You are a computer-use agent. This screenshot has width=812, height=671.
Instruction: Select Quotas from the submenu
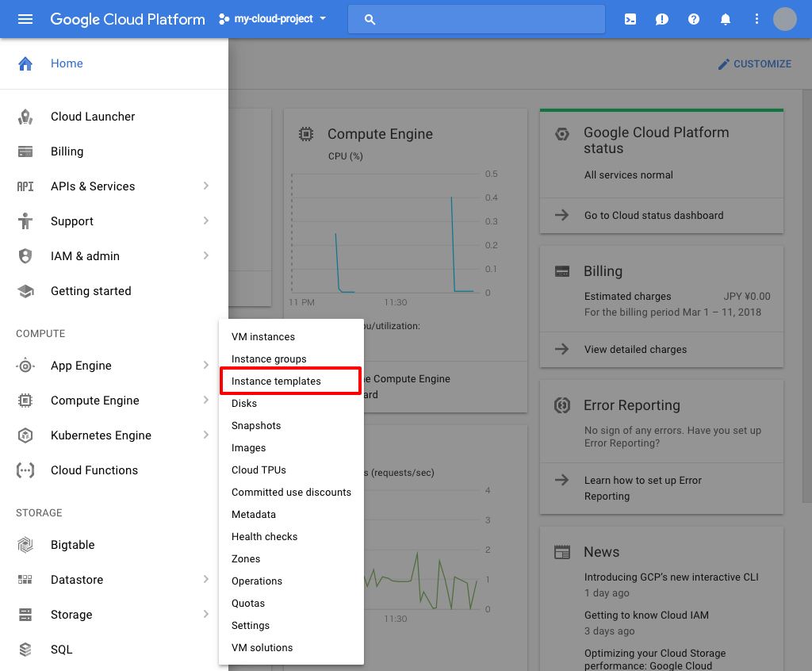coord(291,604)
